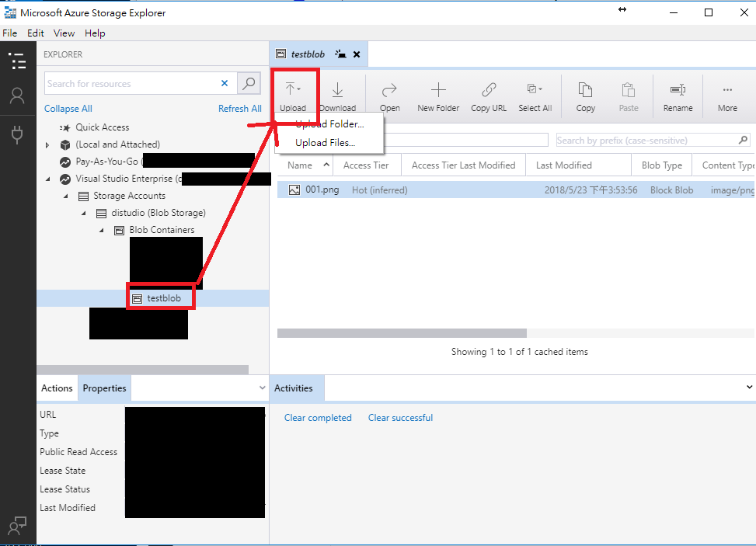Screen dimensions: 756x546
Task: Click the Open toolbar button
Action: click(389, 97)
